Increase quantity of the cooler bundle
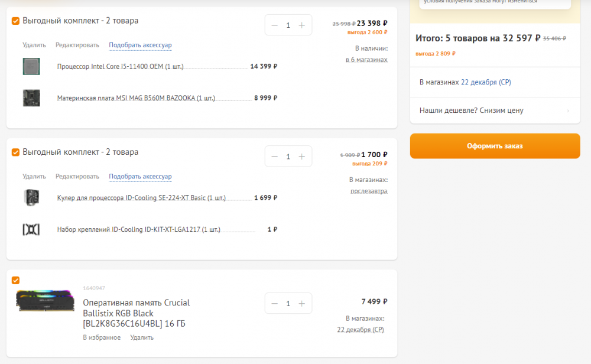591x364 pixels. (x=302, y=156)
